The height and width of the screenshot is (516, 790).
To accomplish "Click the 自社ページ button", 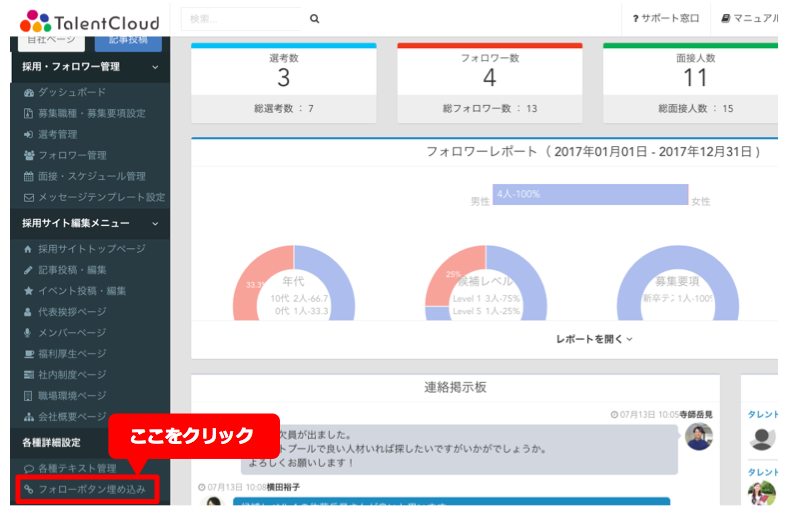I will (51, 41).
